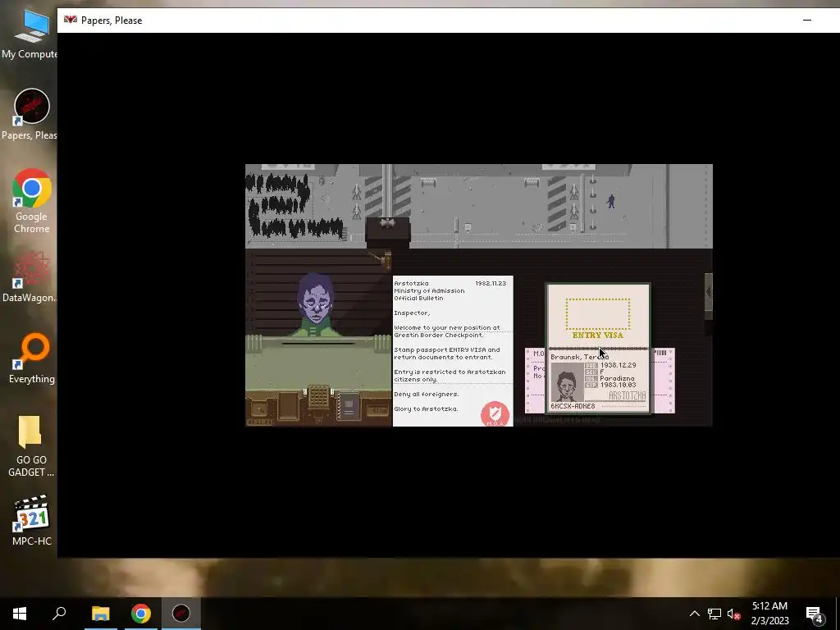Click expiration date 1983.10.03
This screenshot has width=840, height=630.
pyautogui.click(x=619, y=386)
